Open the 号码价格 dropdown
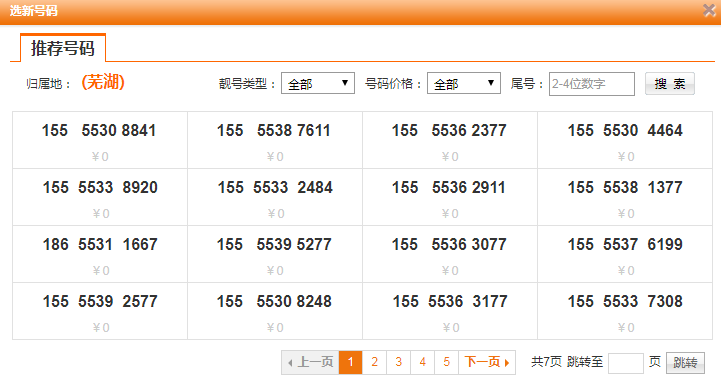This screenshot has width=721, height=384. [464, 83]
